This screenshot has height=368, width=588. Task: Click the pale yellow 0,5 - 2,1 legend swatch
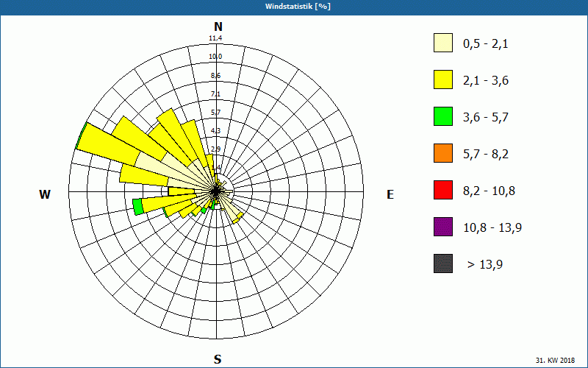443,43
